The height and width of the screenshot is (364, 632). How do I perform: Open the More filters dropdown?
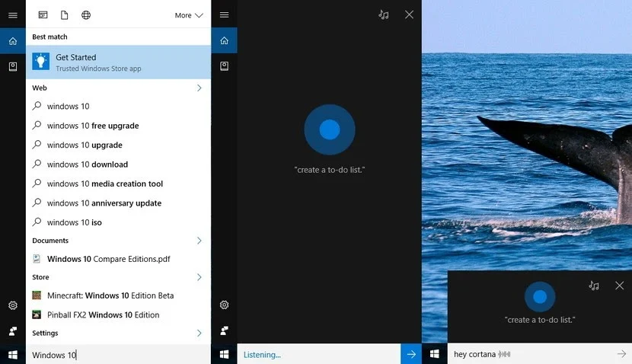coord(189,15)
